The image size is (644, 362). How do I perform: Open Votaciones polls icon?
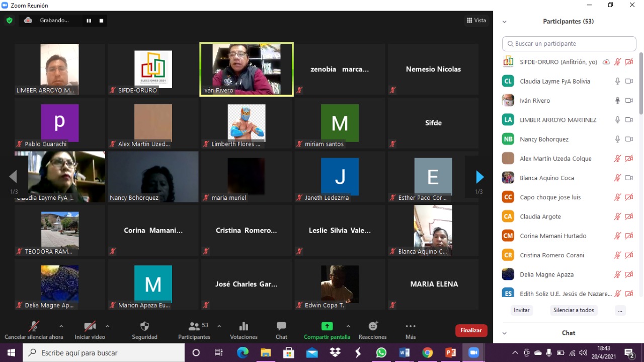[244, 326]
